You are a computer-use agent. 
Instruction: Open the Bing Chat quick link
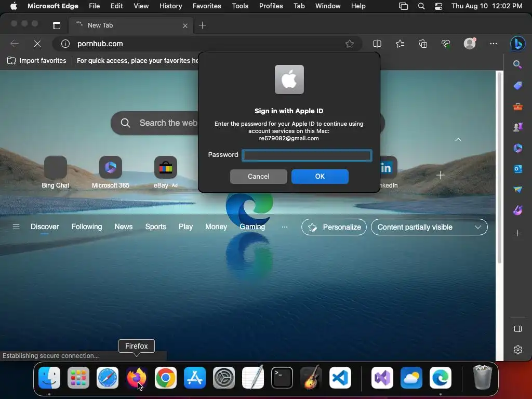tap(55, 172)
